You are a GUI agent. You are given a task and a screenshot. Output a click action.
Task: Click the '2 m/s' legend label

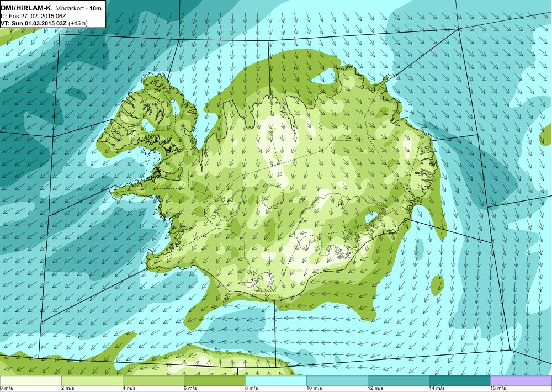[x=68, y=388]
